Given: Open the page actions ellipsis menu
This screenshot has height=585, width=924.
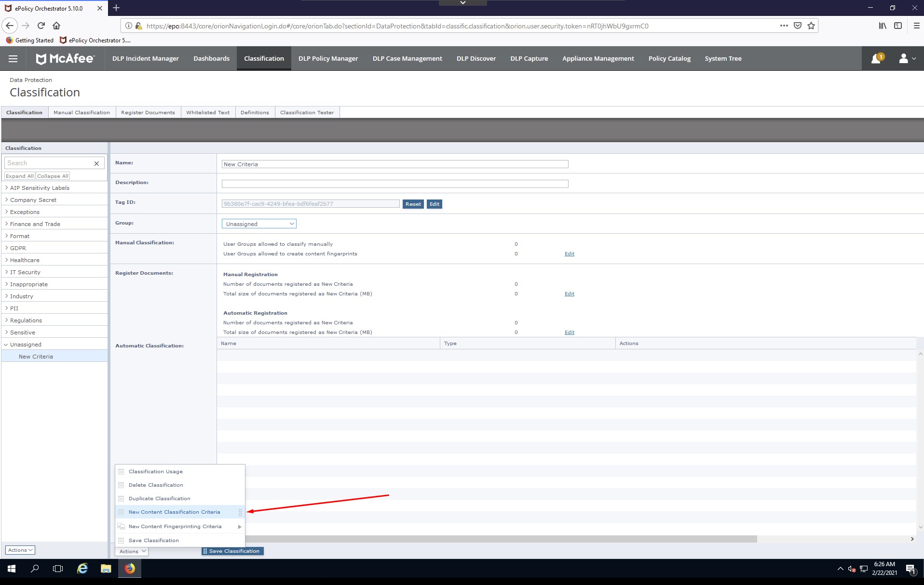Looking at the screenshot, I should pyautogui.click(x=784, y=26).
